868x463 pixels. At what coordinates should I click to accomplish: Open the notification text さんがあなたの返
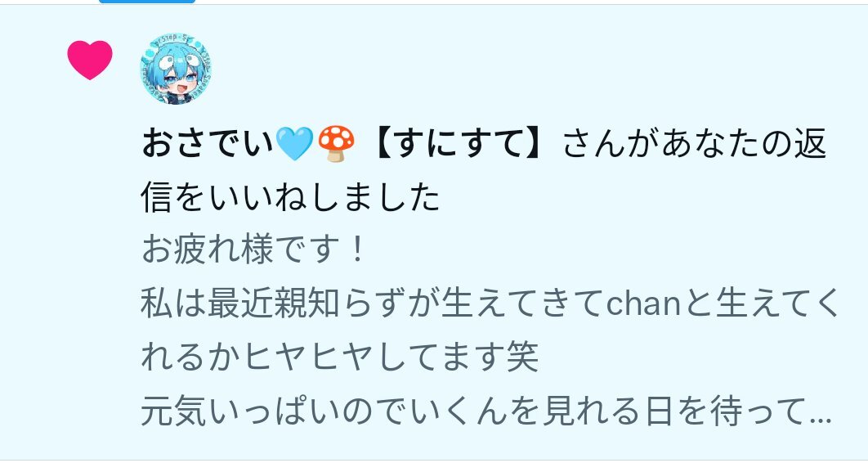click(696, 143)
